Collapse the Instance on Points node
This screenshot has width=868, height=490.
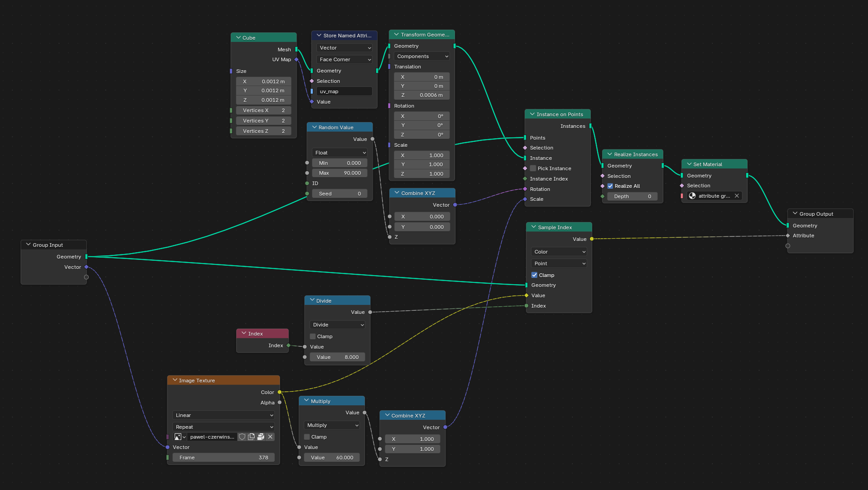pyautogui.click(x=532, y=114)
